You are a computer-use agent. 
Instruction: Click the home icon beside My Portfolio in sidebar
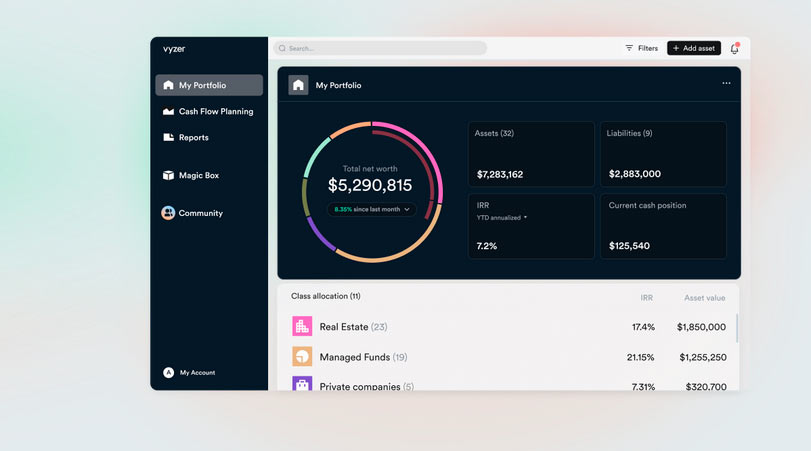click(168, 85)
